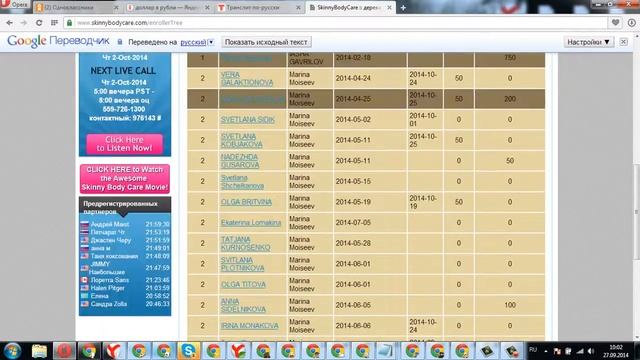Open the volume speaker tray icon

591,351
